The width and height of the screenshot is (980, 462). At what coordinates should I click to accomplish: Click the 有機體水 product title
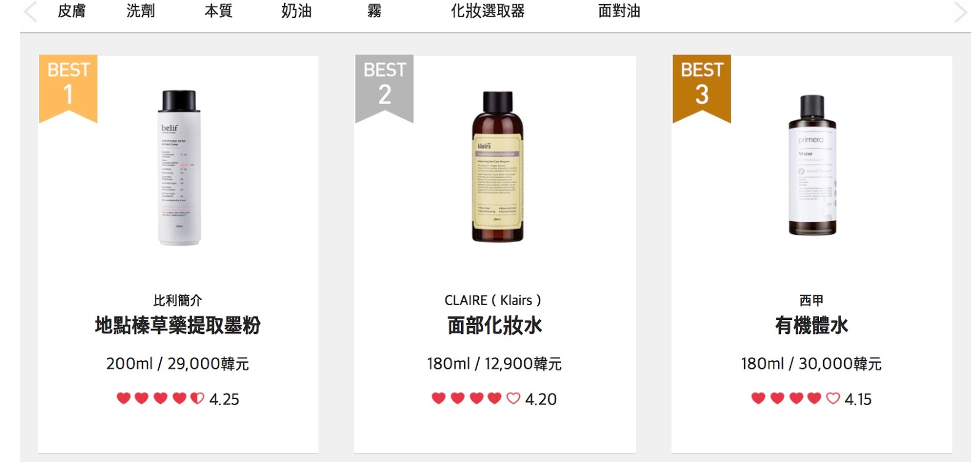pyautogui.click(x=812, y=325)
